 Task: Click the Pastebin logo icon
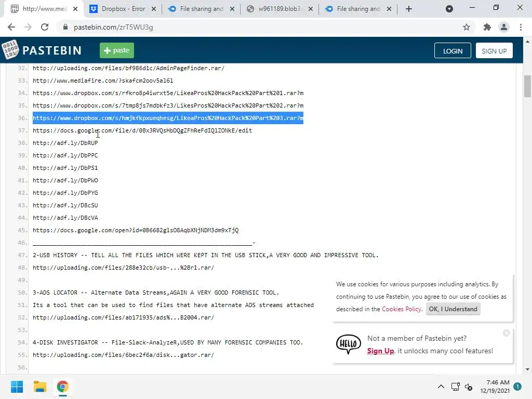10,50
